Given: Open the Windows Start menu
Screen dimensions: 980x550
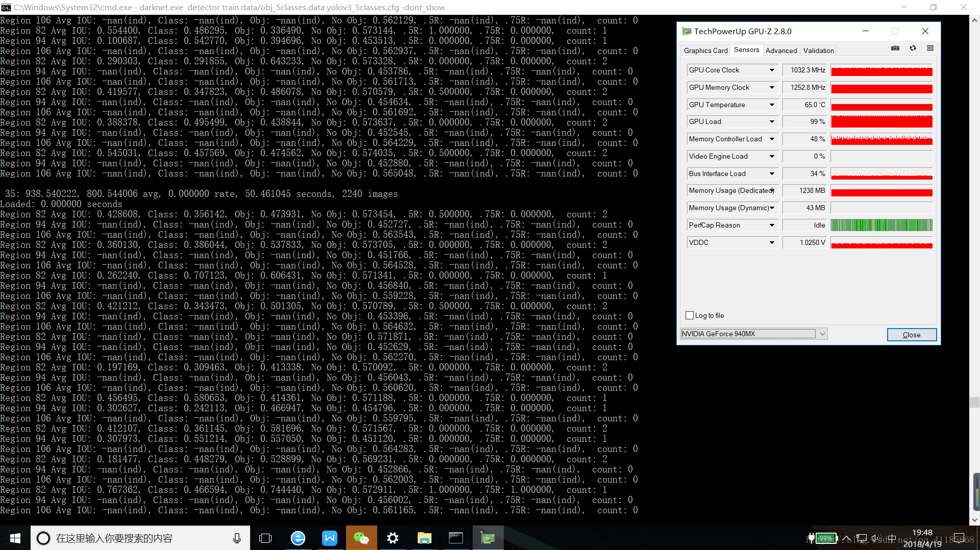Looking at the screenshot, I should pyautogui.click(x=15, y=538).
